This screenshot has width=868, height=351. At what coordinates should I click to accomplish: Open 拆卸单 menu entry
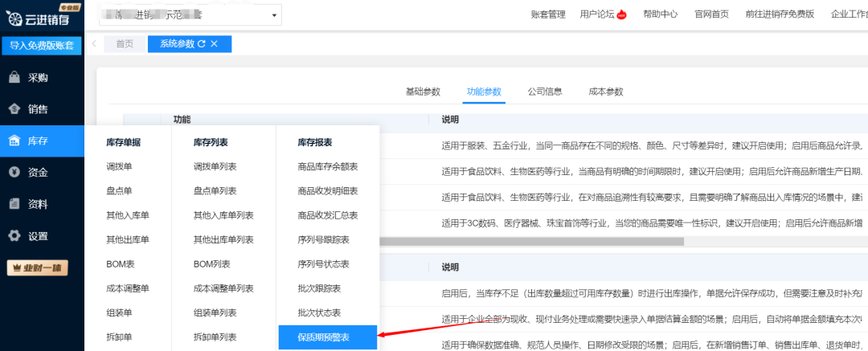(120, 337)
